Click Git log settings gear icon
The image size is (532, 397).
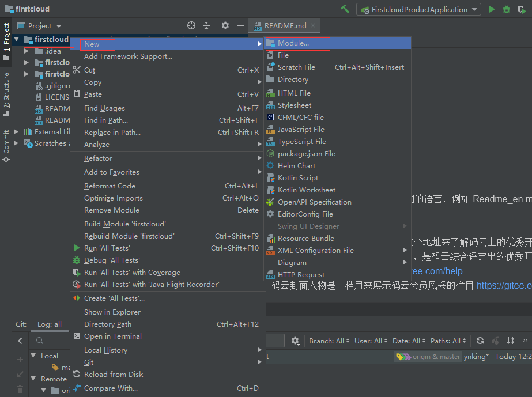click(x=295, y=341)
